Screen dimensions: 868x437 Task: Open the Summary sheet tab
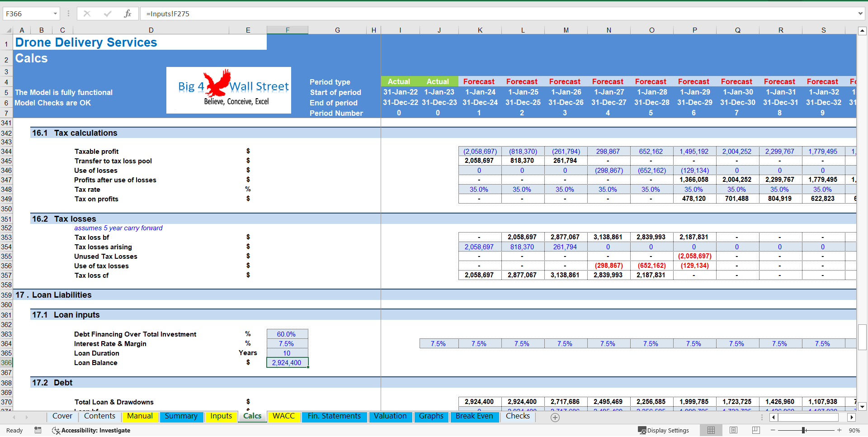tap(181, 416)
